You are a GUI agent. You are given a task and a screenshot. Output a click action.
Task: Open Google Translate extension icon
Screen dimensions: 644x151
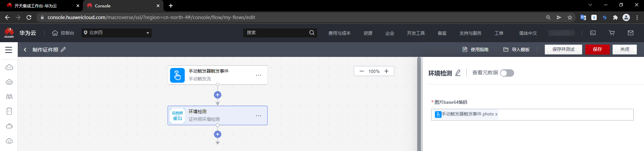tap(583, 17)
